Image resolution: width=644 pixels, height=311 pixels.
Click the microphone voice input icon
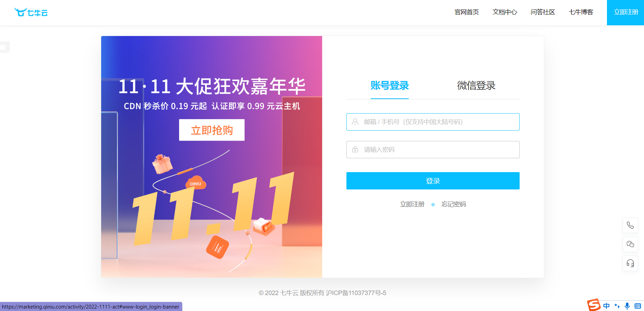tap(627, 306)
